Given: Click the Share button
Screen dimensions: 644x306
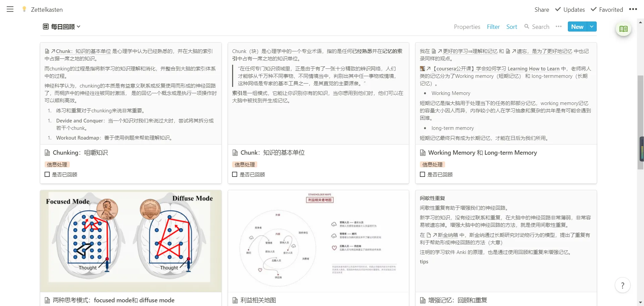Looking at the screenshot, I should [x=541, y=9].
